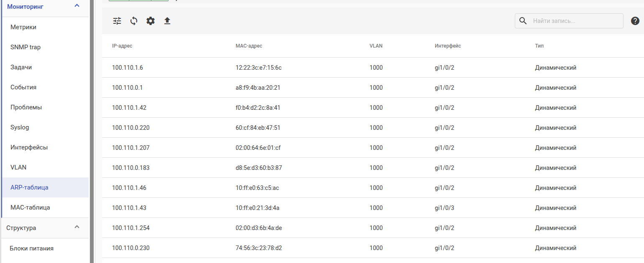Open Блоки питания in the sidebar

point(32,248)
